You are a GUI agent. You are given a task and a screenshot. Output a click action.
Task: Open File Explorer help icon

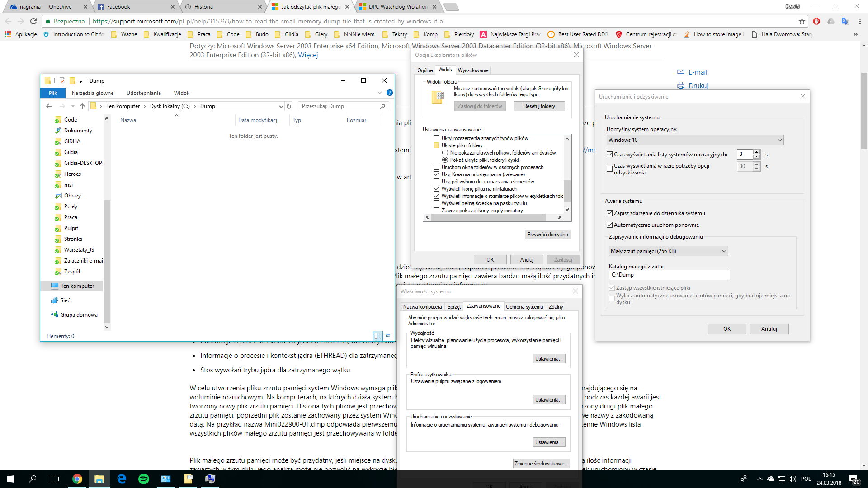[x=390, y=93]
